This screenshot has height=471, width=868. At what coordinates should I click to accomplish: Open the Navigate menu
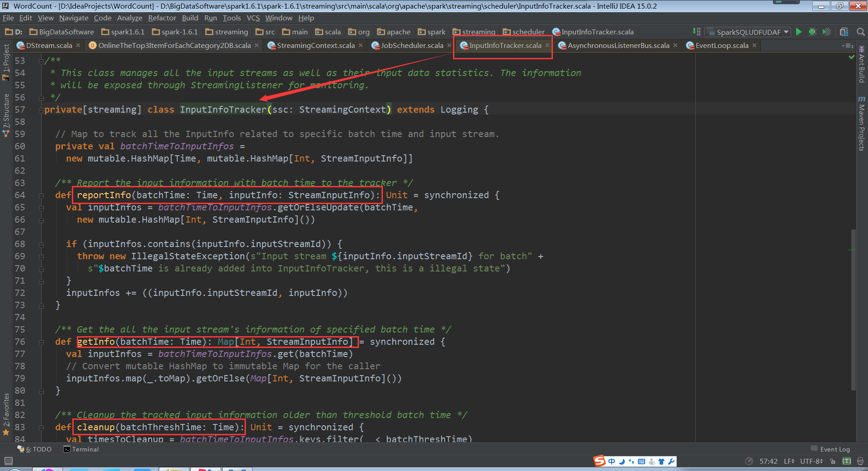pyautogui.click(x=74, y=18)
